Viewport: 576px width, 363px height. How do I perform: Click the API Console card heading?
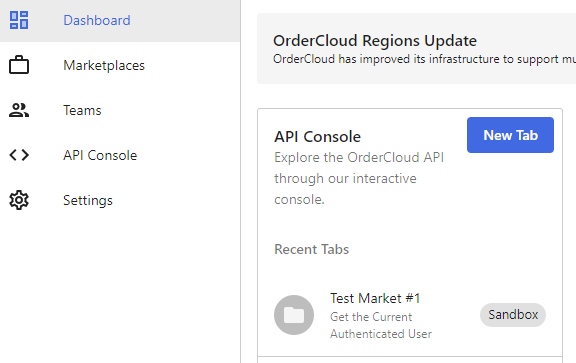pos(317,137)
